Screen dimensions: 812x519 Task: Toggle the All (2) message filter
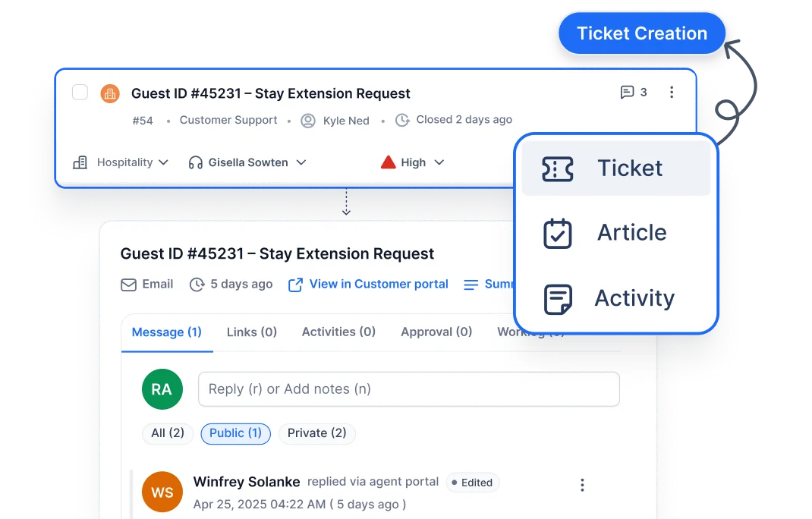(x=167, y=433)
